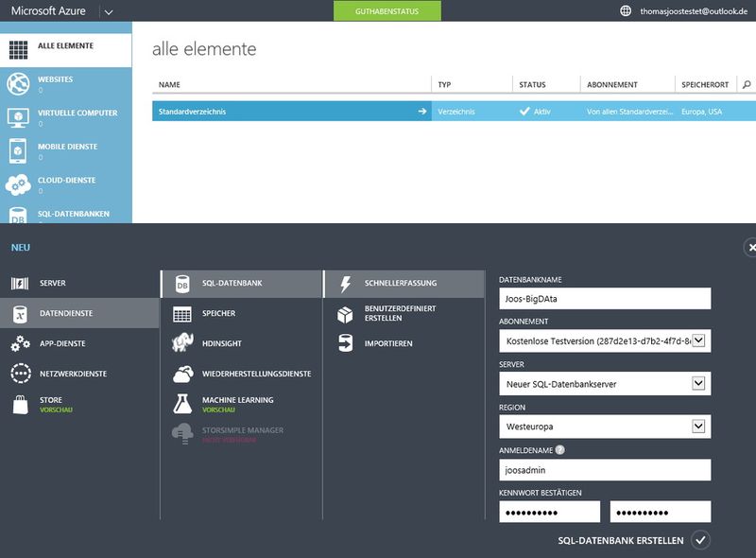Click the Aktiv status cell
The height and width of the screenshot is (558, 756).
tap(535, 112)
